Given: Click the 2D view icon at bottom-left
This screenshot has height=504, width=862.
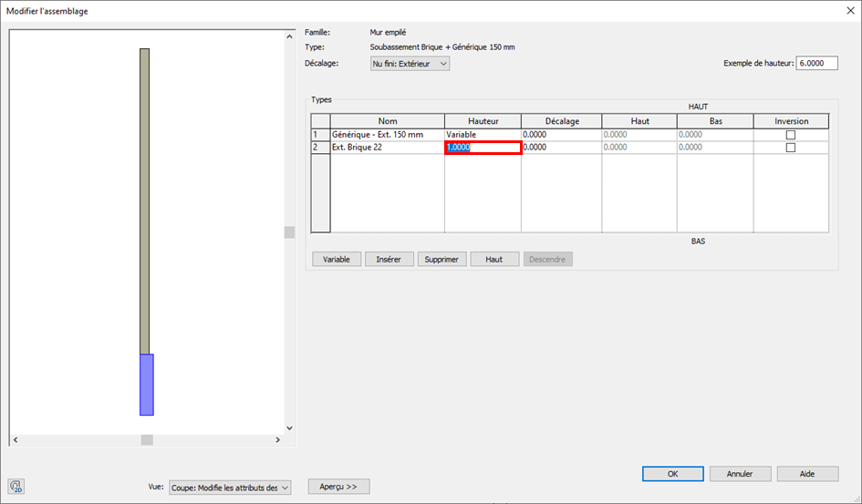Looking at the screenshot, I should pos(16,486).
